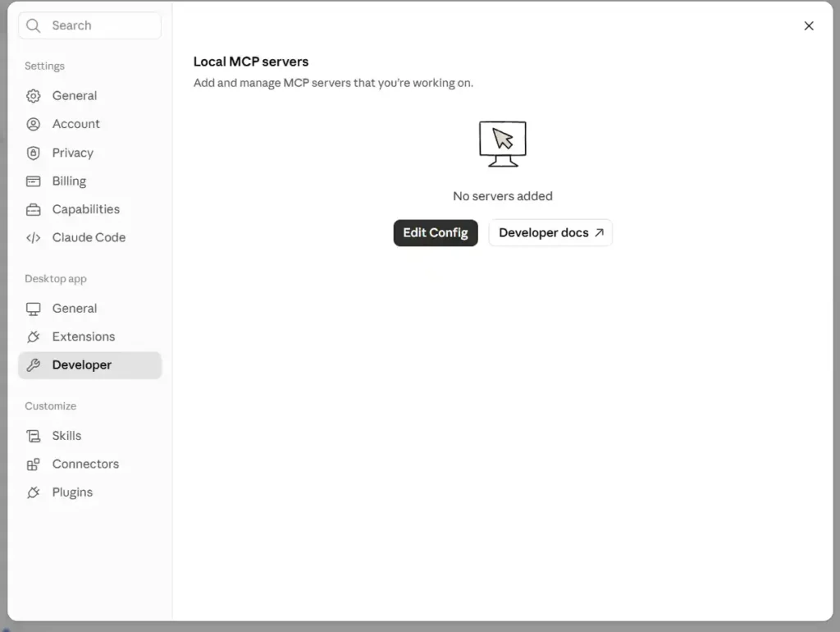This screenshot has height=632, width=840.
Task: Open the Developer docs link
Action: point(550,232)
